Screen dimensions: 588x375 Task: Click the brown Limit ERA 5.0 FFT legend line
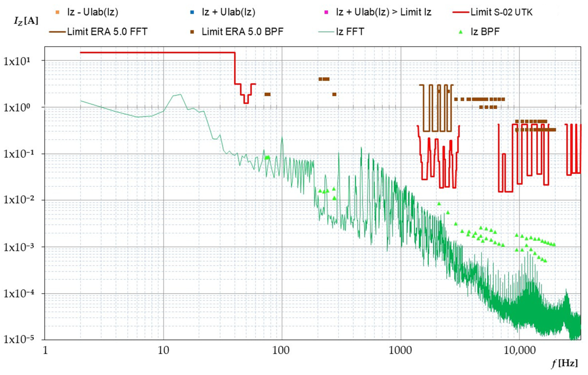[57, 32]
